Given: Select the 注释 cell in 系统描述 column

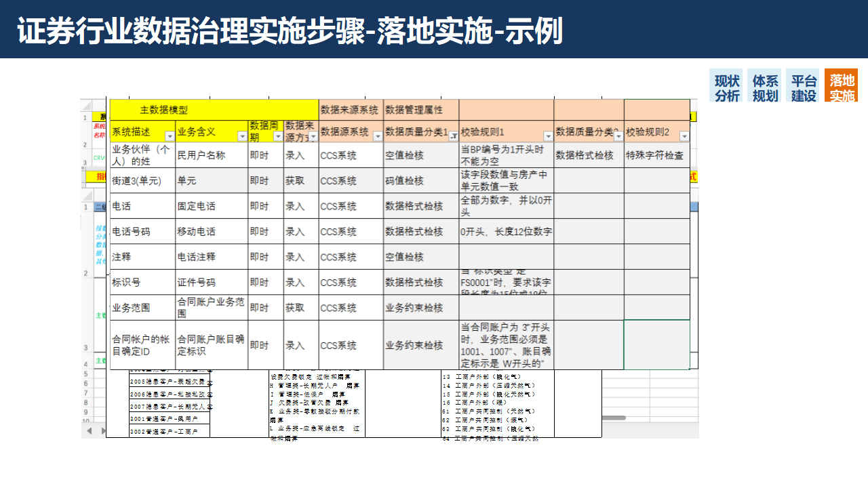Looking at the screenshot, I should [x=142, y=257].
